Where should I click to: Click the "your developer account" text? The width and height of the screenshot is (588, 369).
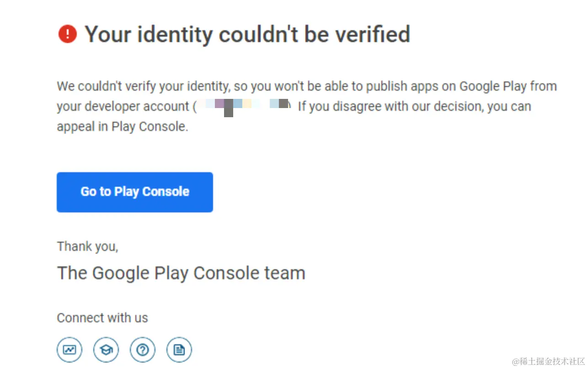[x=123, y=107]
